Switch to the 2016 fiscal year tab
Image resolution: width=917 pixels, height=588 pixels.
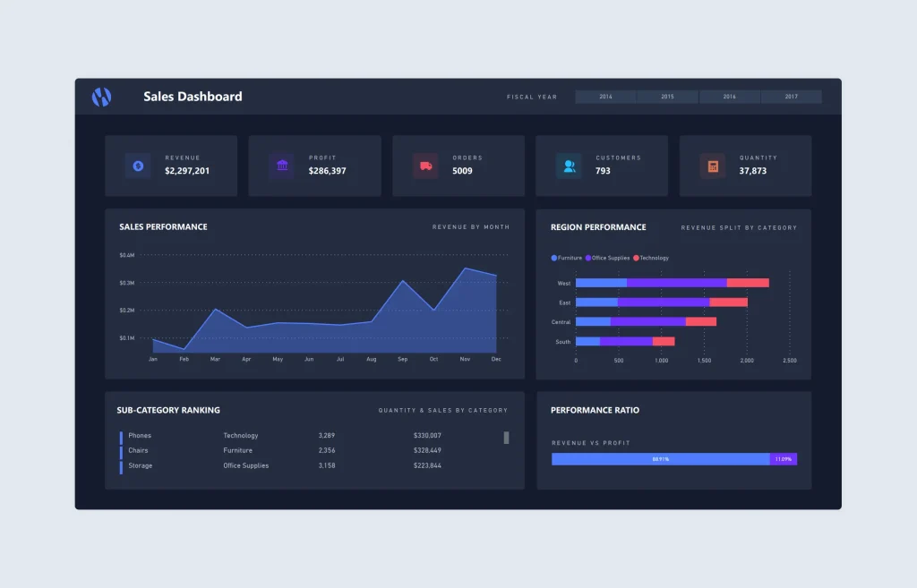click(729, 97)
